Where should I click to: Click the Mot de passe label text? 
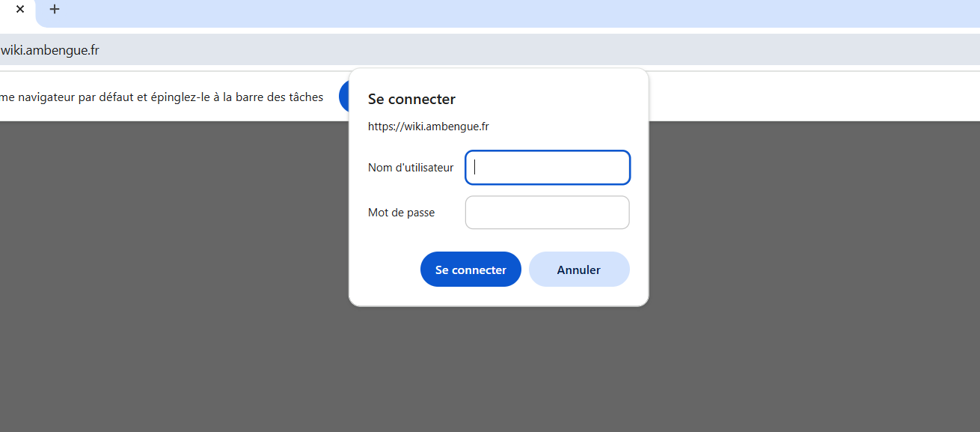click(x=400, y=212)
